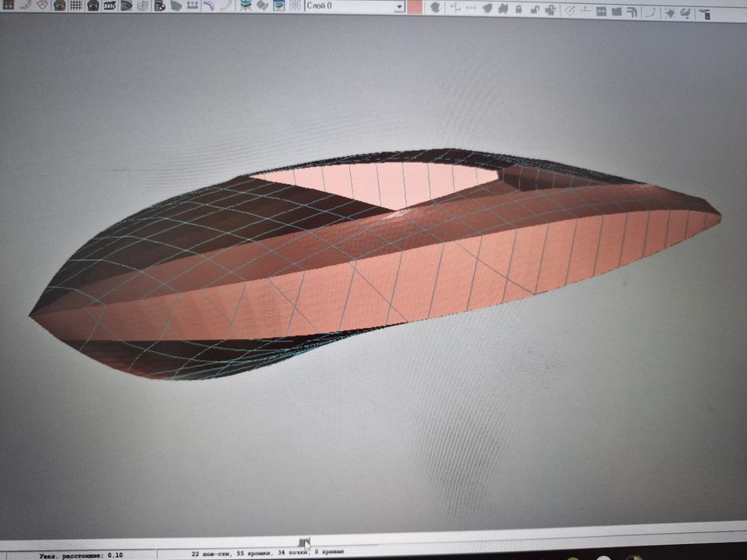
Task: Click the plain pound-sign grid icon
Action: [x=76, y=6]
